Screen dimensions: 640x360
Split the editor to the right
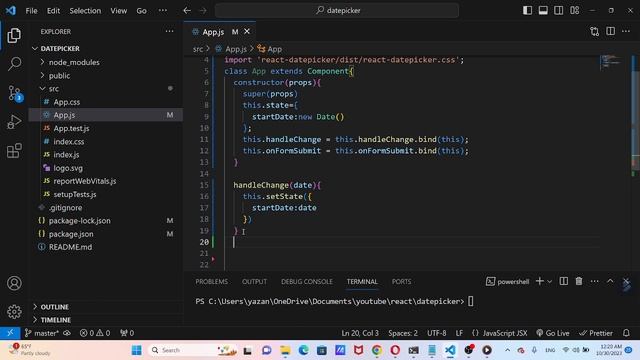(x=611, y=31)
